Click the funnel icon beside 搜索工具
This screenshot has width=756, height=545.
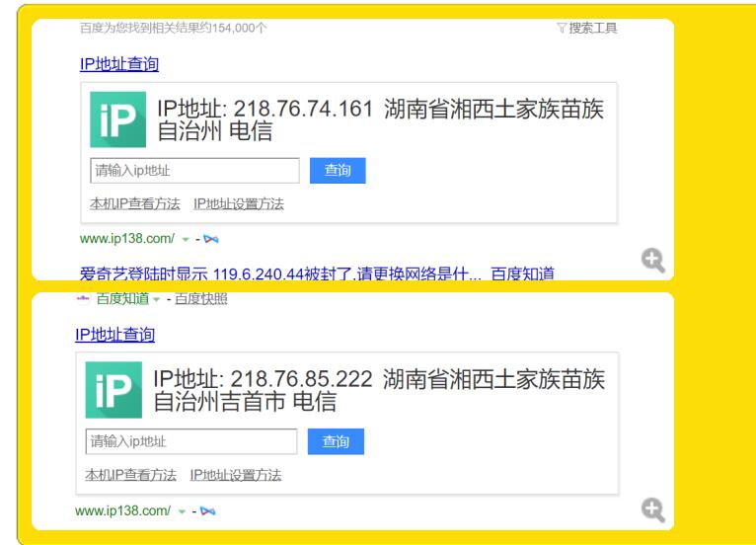tap(562, 28)
